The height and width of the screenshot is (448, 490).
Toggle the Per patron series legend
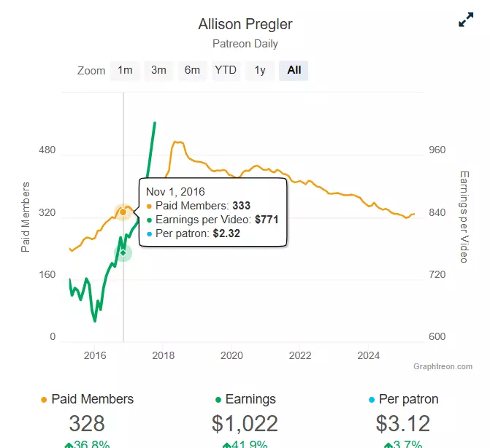point(403,399)
